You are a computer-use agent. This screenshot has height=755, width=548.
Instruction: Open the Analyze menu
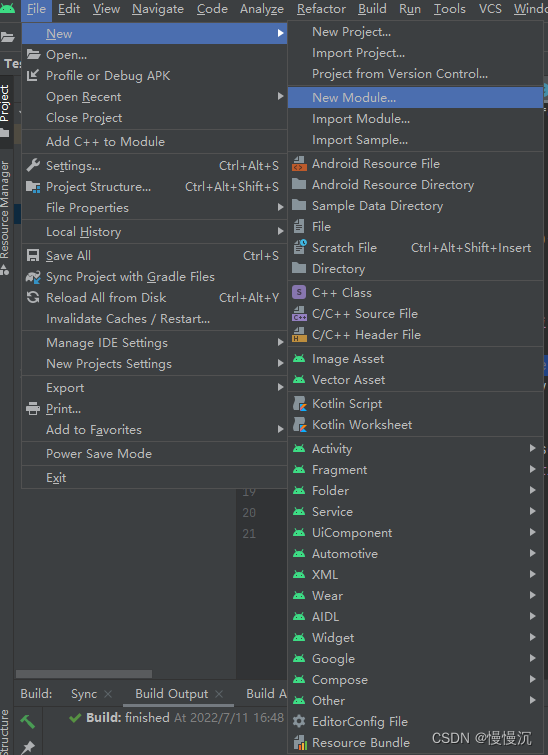click(x=262, y=9)
